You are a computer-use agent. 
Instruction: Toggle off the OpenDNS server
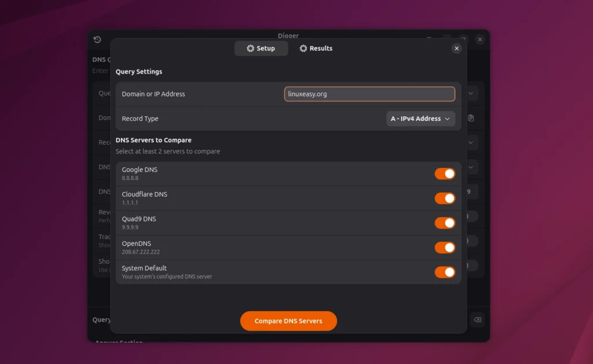[445, 247]
